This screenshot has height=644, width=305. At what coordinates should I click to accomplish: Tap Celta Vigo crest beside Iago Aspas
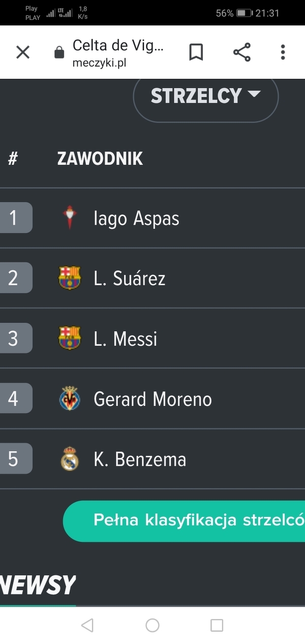[x=70, y=218]
